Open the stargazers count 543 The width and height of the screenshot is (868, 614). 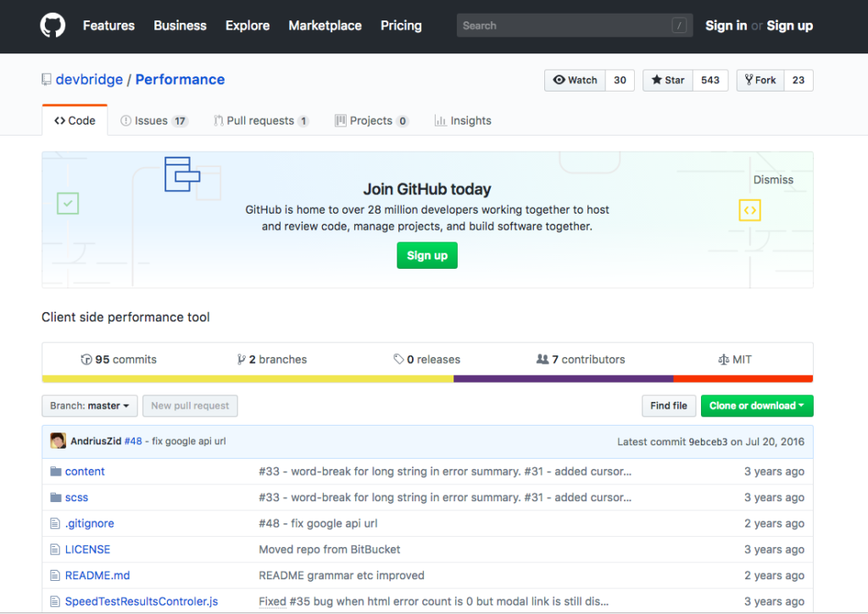(x=710, y=81)
